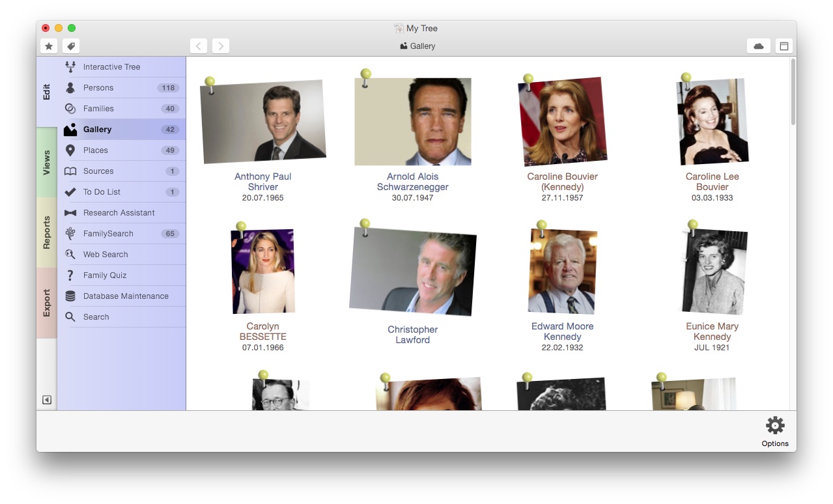Click the gallery vertical scrollbar thumb
This screenshot has height=504, width=833.
793,92
